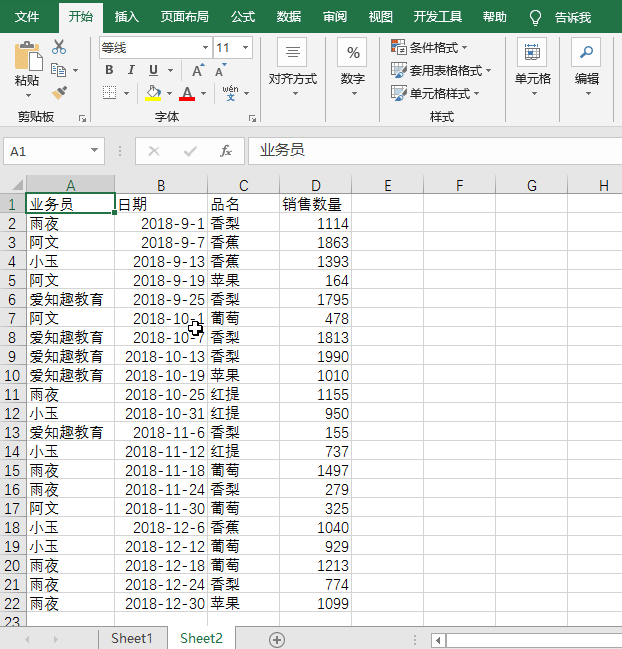The height and width of the screenshot is (649, 622).
Task: Switch to Developer (开发工具) tab
Action: click(x=437, y=17)
